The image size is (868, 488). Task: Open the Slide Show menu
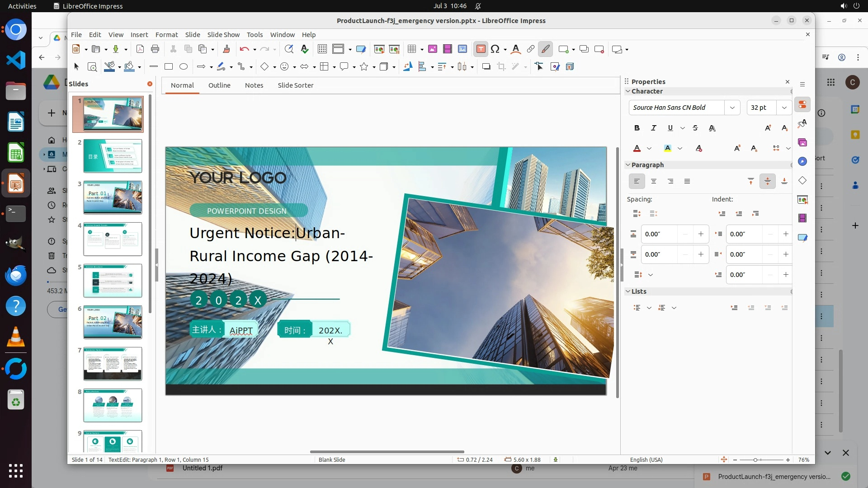coord(223,35)
